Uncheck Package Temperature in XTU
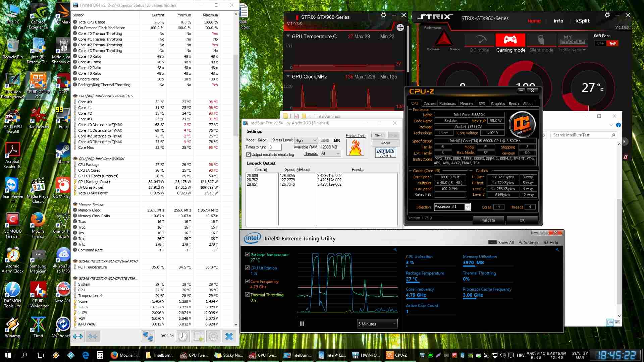644x362 pixels. (247, 254)
